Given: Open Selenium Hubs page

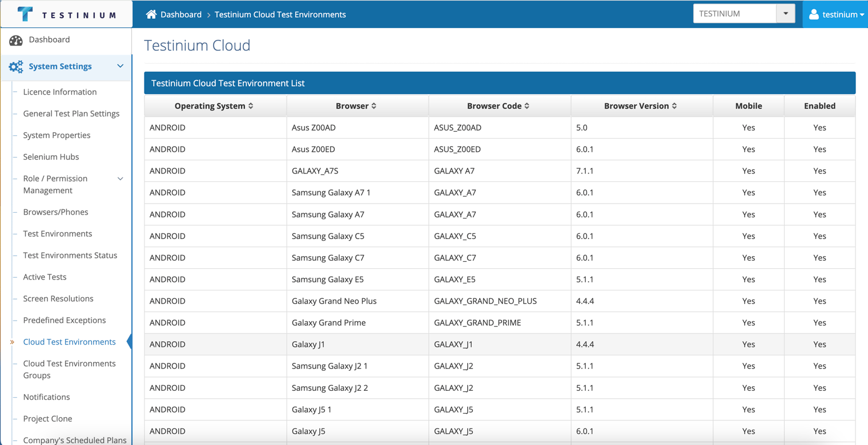Looking at the screenshot, I should pos(51,157).
